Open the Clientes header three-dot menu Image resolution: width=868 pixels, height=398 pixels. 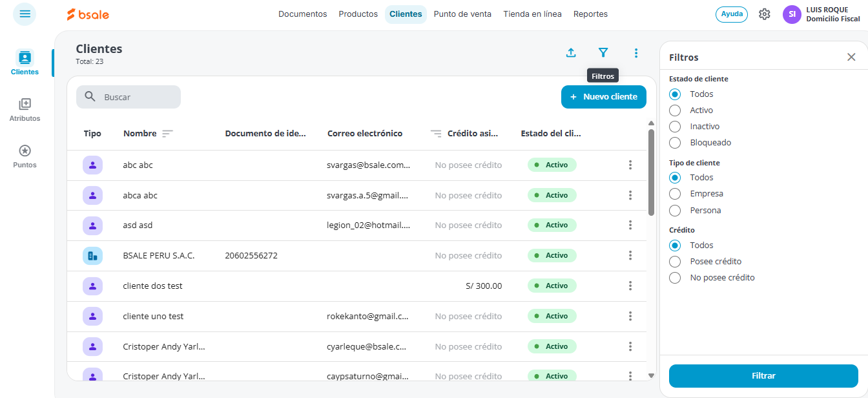[x=636, y=53]
